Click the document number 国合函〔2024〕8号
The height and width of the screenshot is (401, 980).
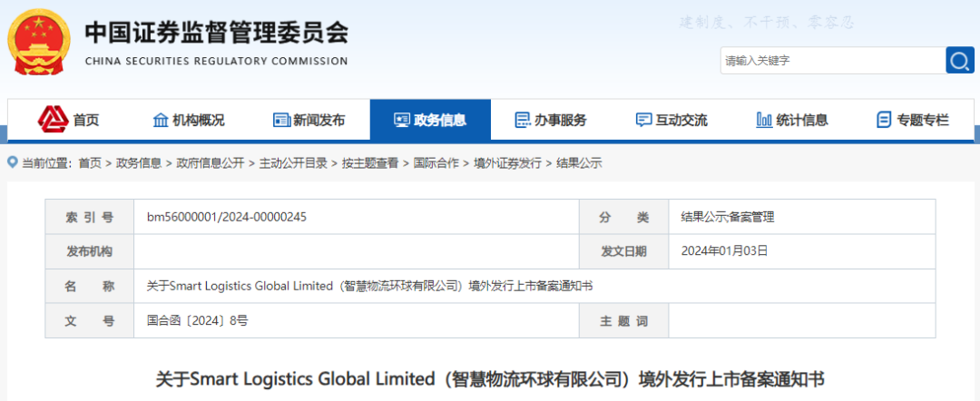198,321
